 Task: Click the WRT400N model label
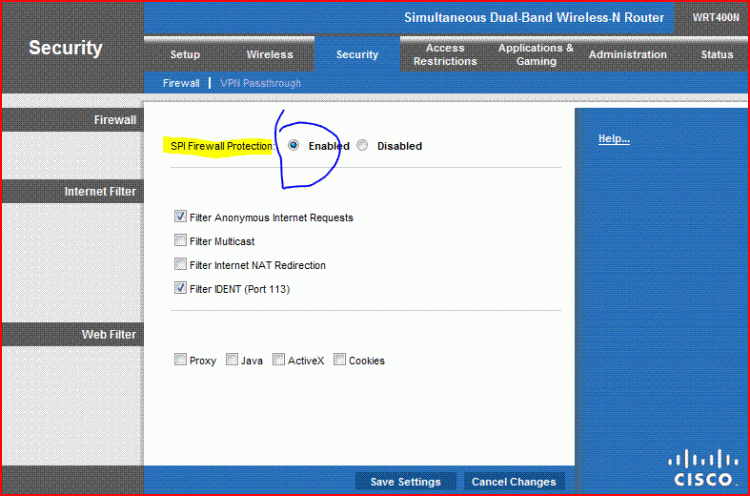[716, 17]
